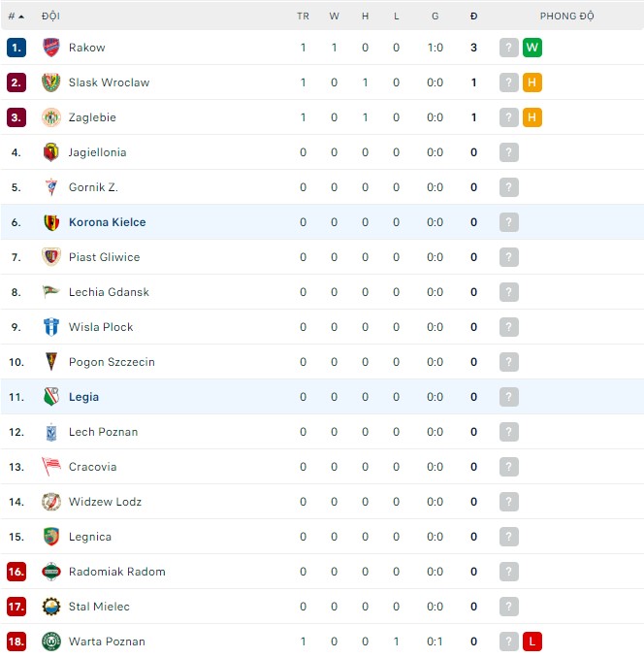This screenshot has height=658, width=644.
Task: Click the Warta Poznan team logo
Action: (x=51, y=642)
